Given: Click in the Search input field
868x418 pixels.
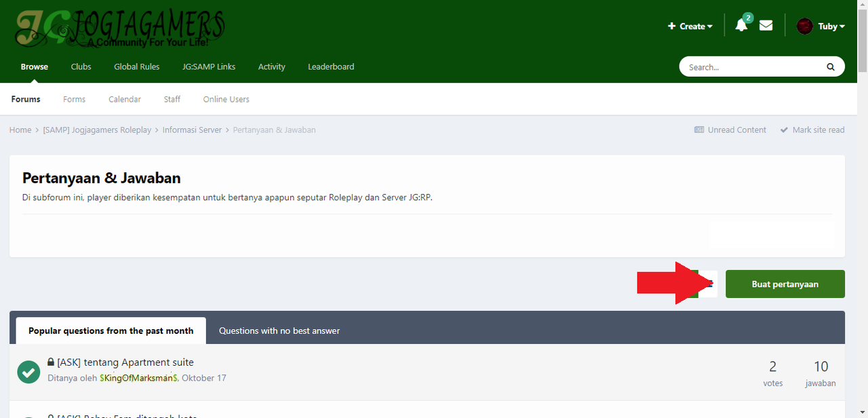Looking at the screenshot, I should coord(753,67).
